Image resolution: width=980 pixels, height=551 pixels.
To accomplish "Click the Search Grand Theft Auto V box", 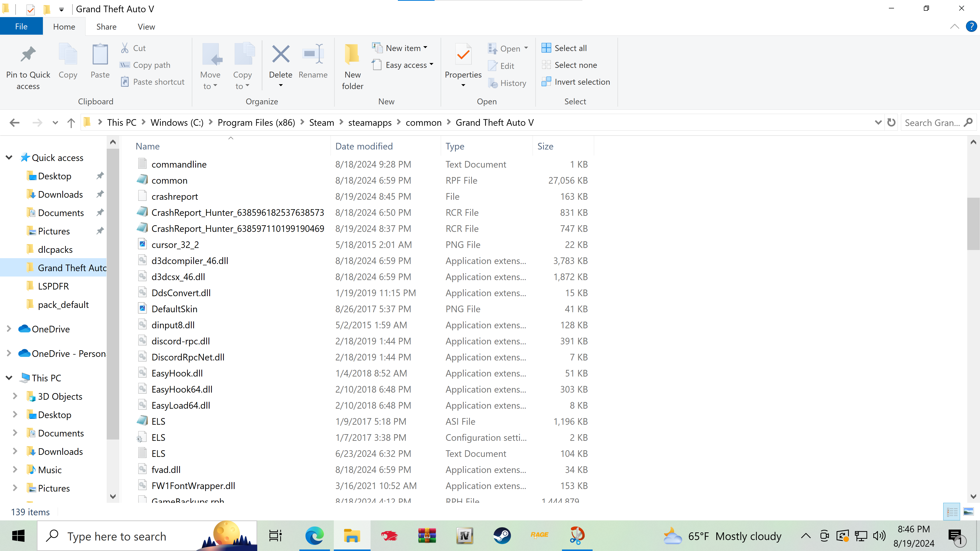I will pos(932,122).
